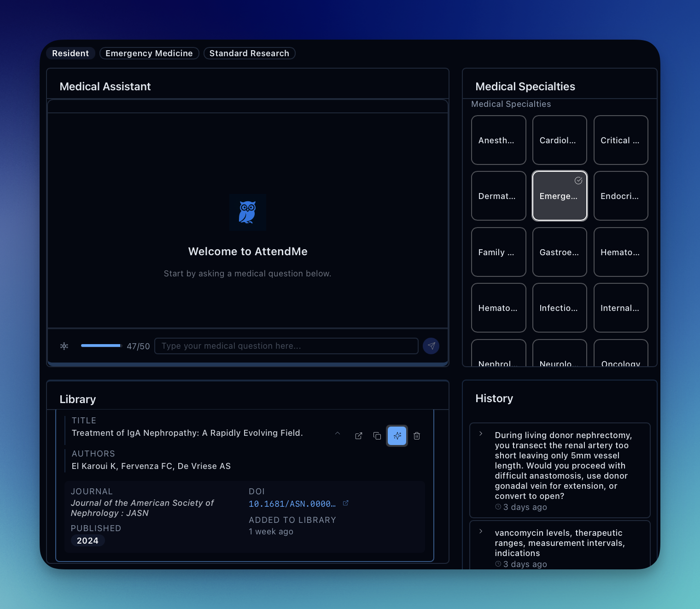700x609 pixels.
Task: Open the DOI link 10.1681/ASN.0000
Action: tap(292, 504)
